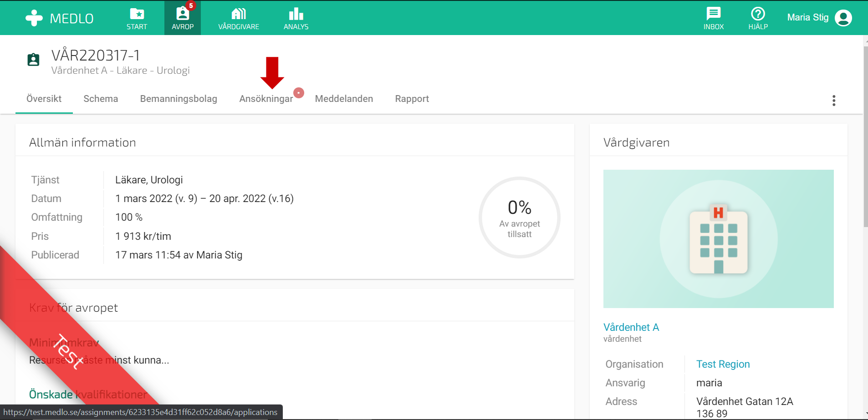
Task: Click the date range 1 mars 2022 – 20 apr. 2022
Action: point(204,198)
